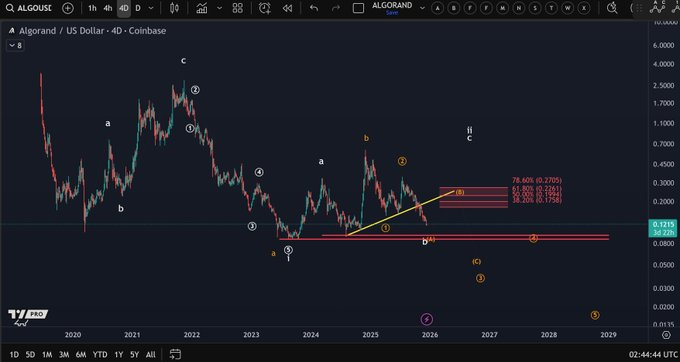680x362 pixels.
Task: Click the 02:44:44 UTC timezone clock
Action: 654,355
